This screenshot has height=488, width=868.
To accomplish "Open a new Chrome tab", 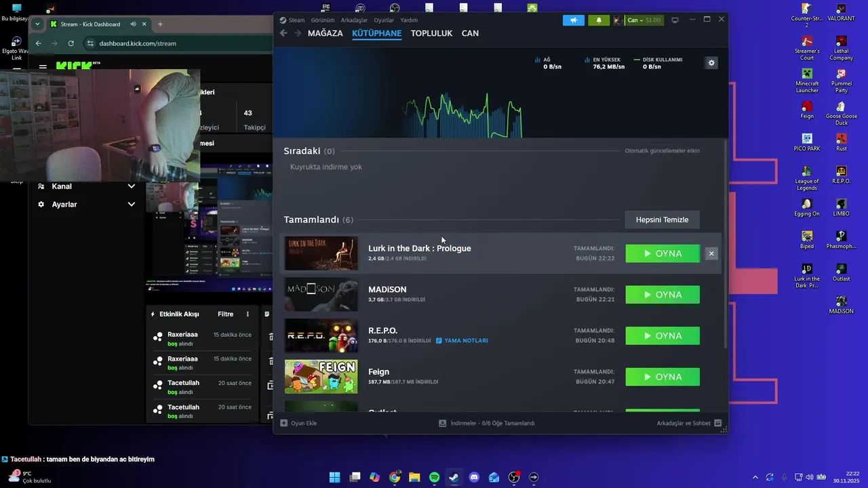I will (x=160, y=24).
